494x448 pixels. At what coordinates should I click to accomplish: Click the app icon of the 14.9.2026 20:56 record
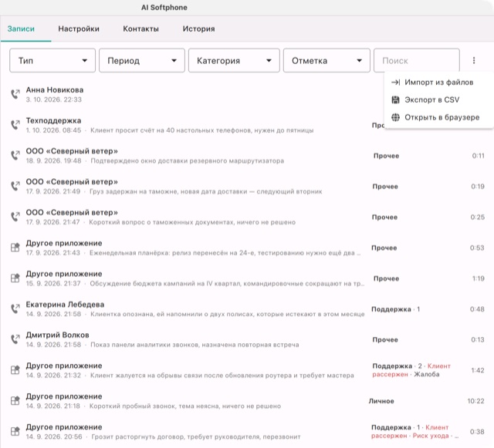click(15, 431)
